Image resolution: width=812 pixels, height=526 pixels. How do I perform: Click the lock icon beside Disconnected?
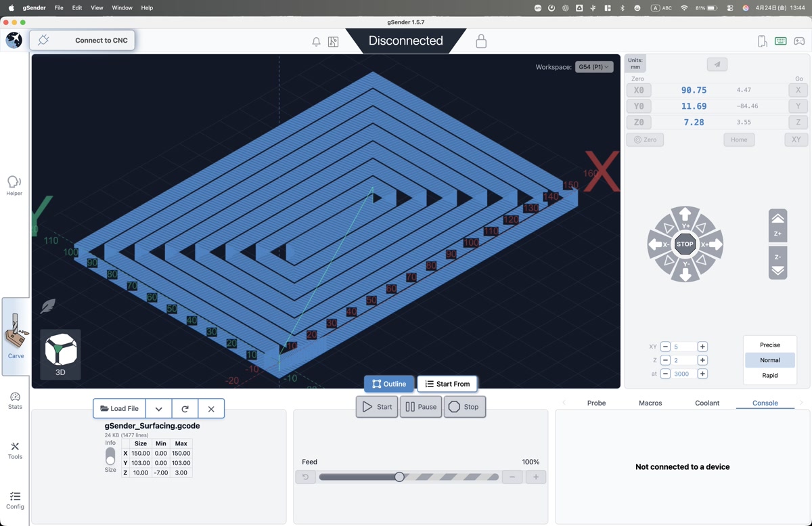481,41
